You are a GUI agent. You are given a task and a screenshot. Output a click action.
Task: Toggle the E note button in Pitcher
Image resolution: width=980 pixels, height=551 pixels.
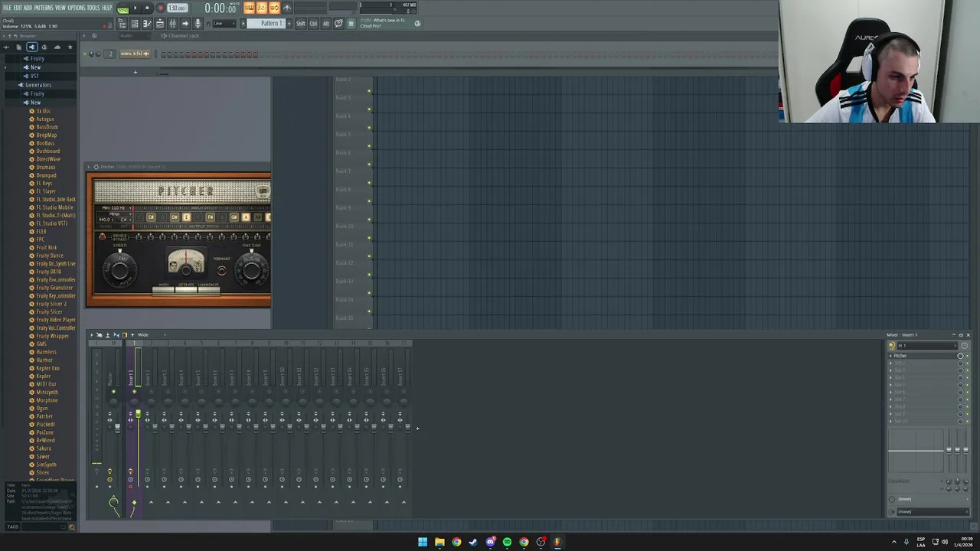[x=186, y=217]
